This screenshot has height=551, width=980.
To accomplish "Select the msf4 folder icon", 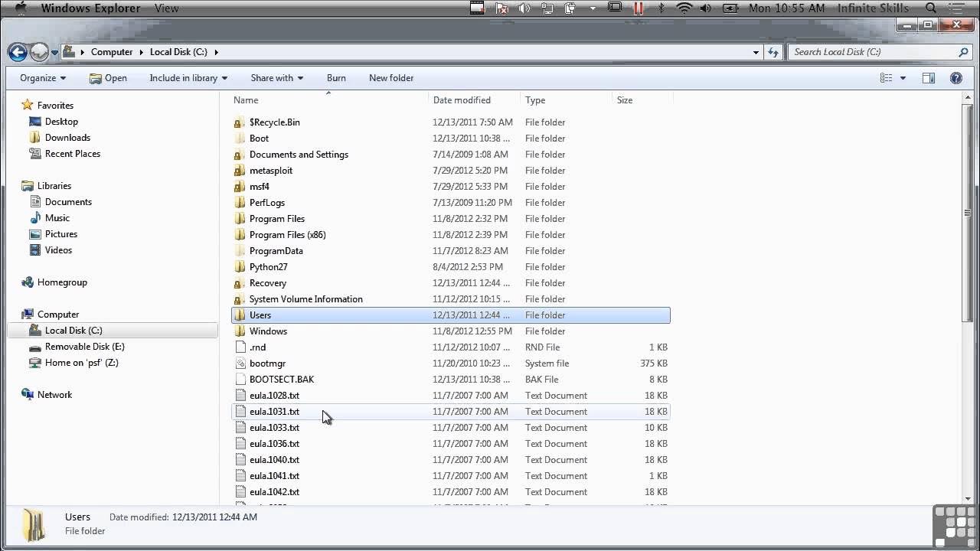I will (240, 187).
